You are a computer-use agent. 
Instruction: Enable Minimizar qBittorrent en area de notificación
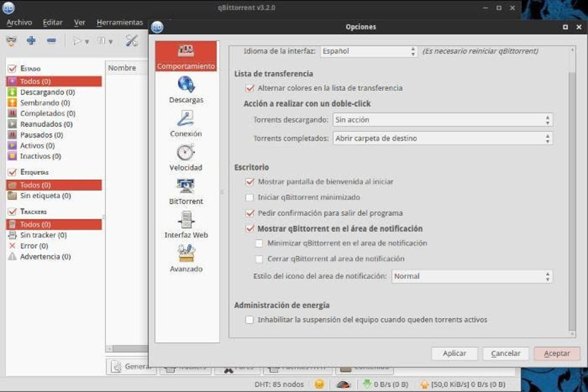tap(259, 243)
